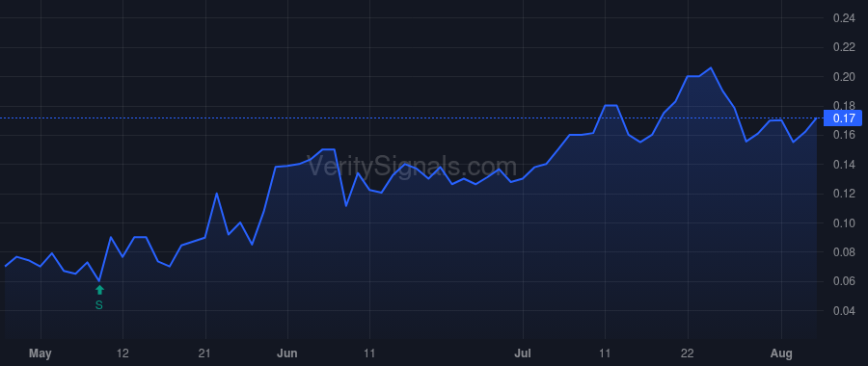
Task: Click the current price label 0.17
Action: [844, 118]
